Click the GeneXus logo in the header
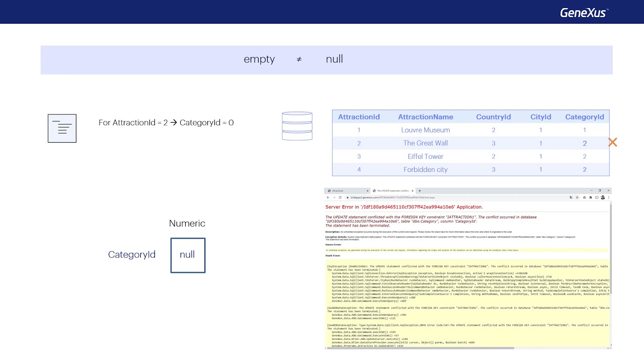 584,13
